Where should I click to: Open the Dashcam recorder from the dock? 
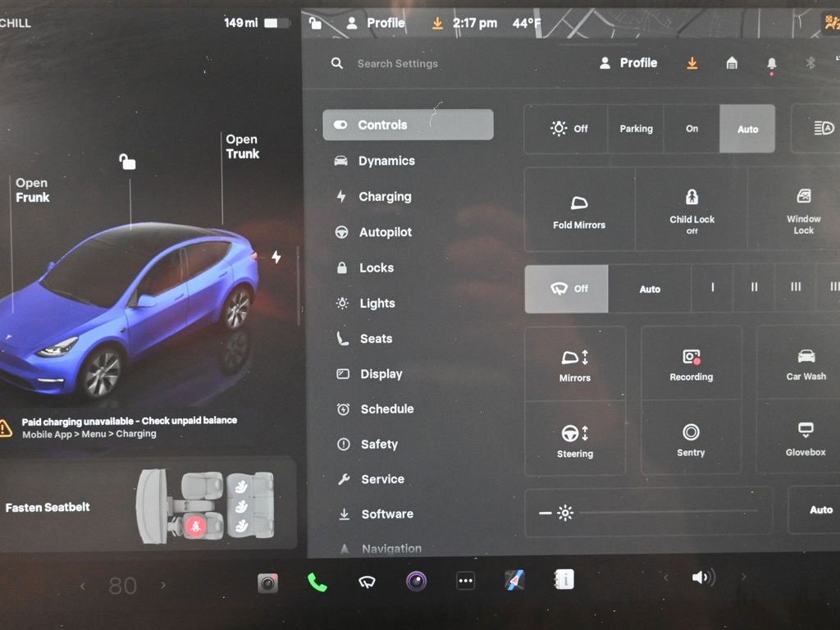[267, 580]
